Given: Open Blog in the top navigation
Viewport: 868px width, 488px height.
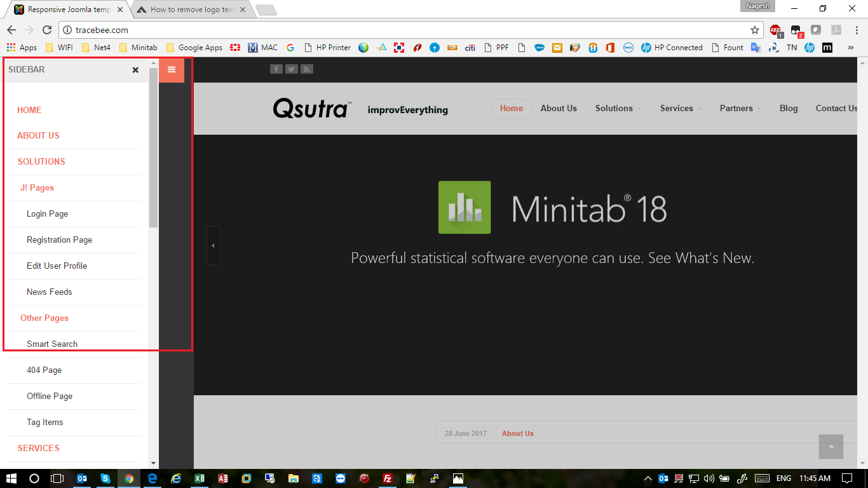Looking at the screenshot, I should 789,109.
